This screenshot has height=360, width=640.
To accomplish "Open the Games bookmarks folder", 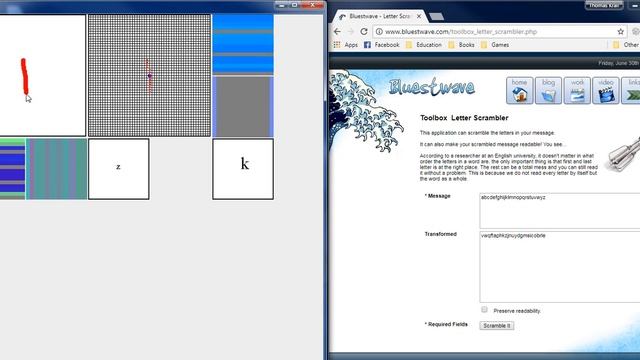I will 495,45.
